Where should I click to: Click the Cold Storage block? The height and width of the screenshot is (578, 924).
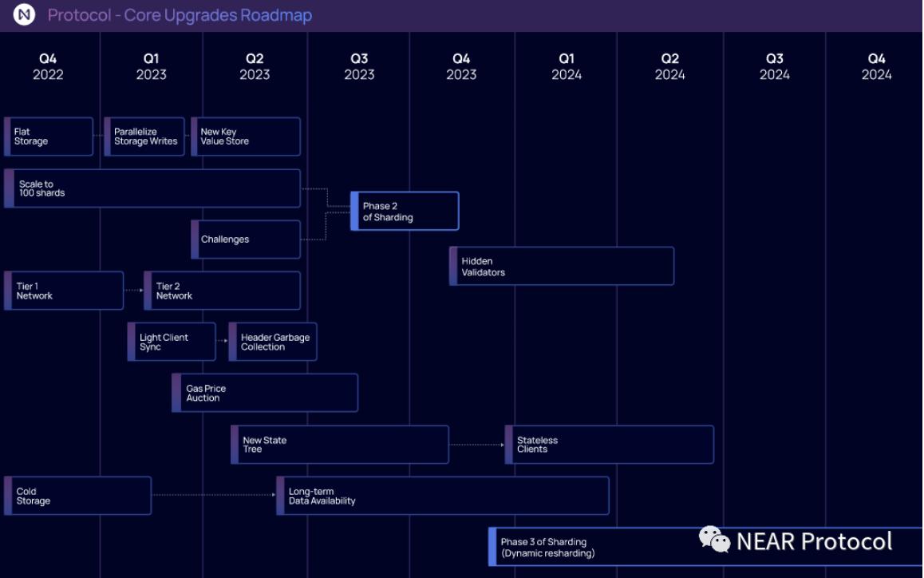tap(77, 497)
